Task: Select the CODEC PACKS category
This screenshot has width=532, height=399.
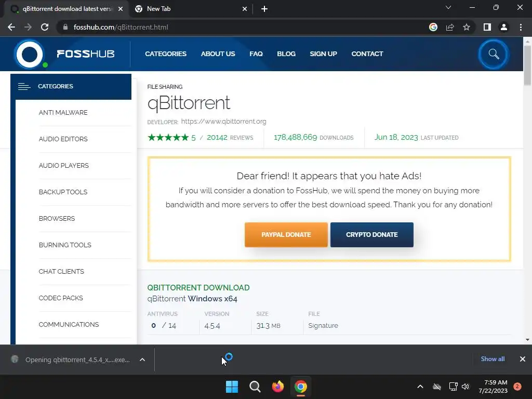Action: click(x=61, y=298)
